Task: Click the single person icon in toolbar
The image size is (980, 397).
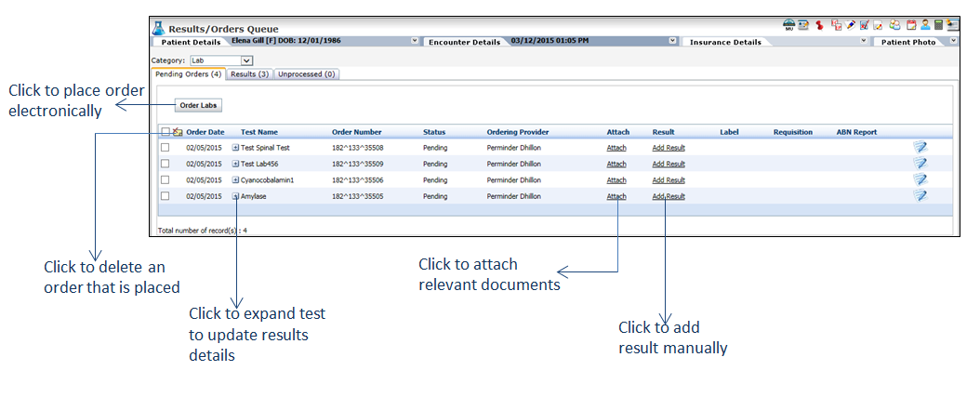Action: tap(925, 25)
